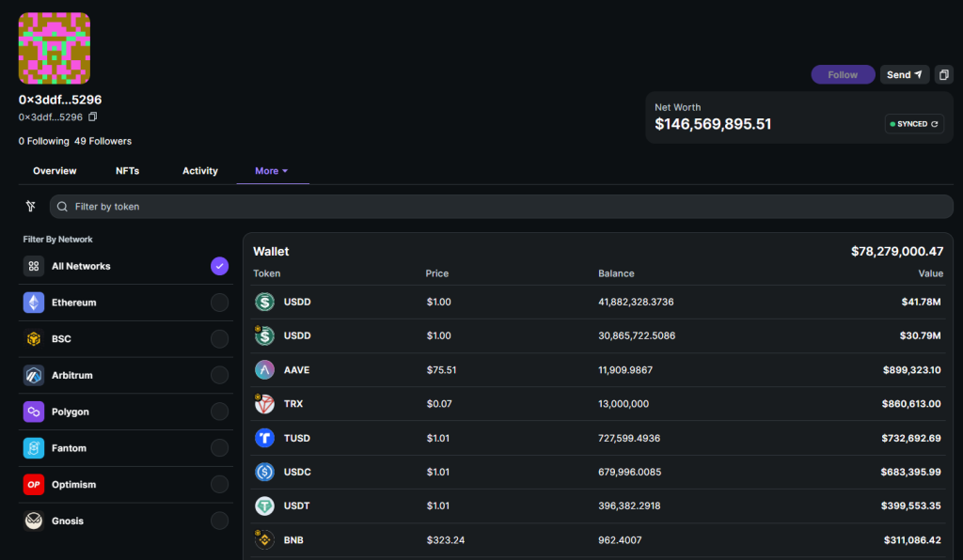Click the TRX token icon
Screen dimensions: 963x560
264,404
